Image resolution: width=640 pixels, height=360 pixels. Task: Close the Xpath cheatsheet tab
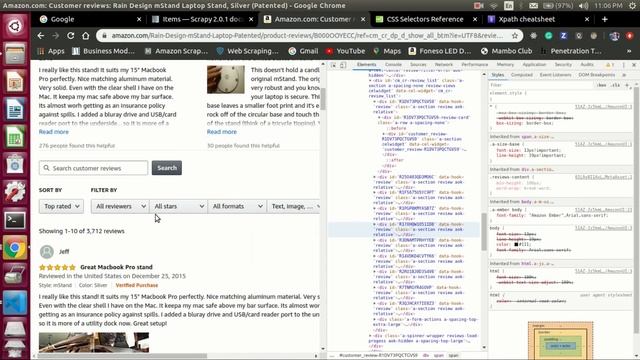tap(587, 19)
